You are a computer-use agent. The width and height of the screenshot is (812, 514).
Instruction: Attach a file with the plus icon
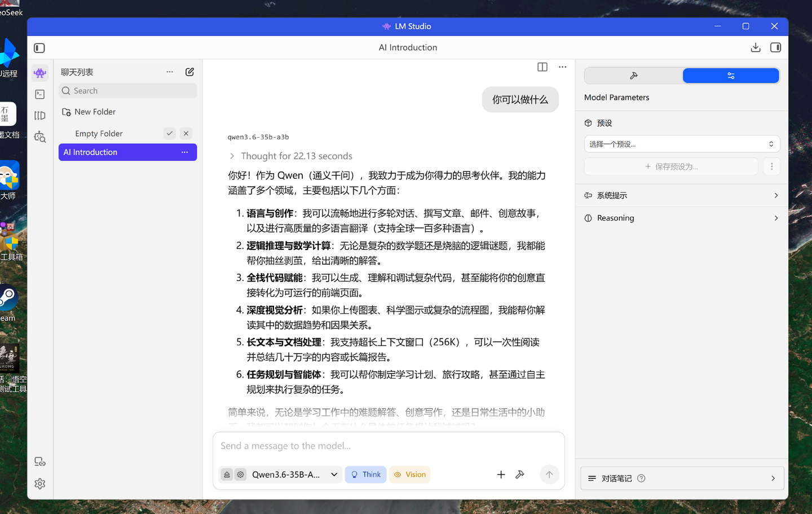501,475
